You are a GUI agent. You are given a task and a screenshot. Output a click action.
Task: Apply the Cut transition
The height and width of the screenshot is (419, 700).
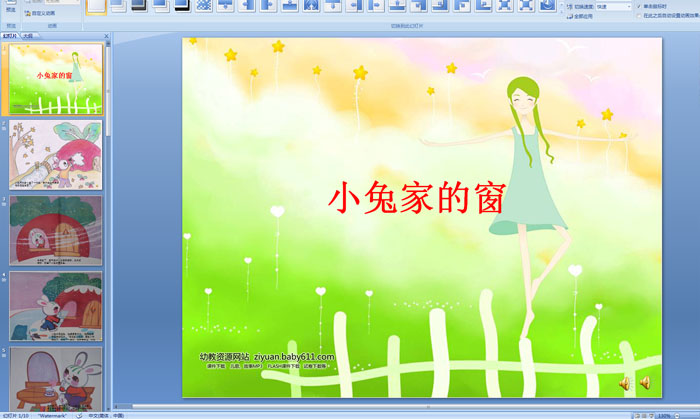(x=161, y=5)
